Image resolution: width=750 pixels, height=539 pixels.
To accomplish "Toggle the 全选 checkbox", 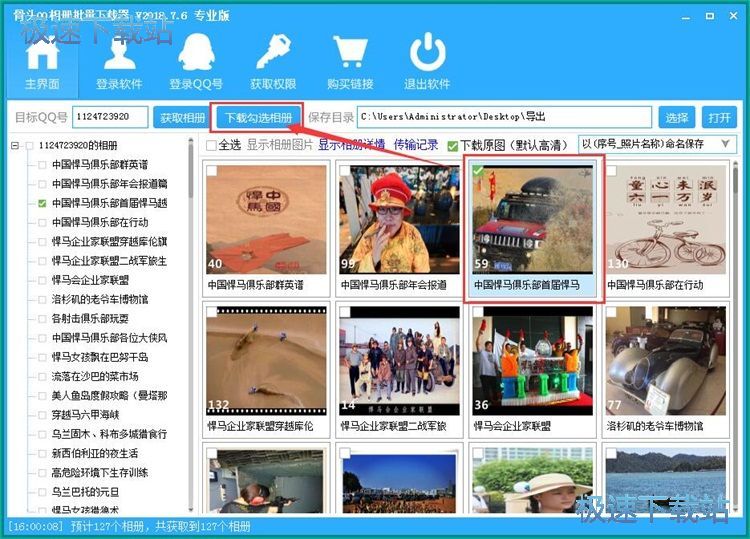I will tap(211, 145).
